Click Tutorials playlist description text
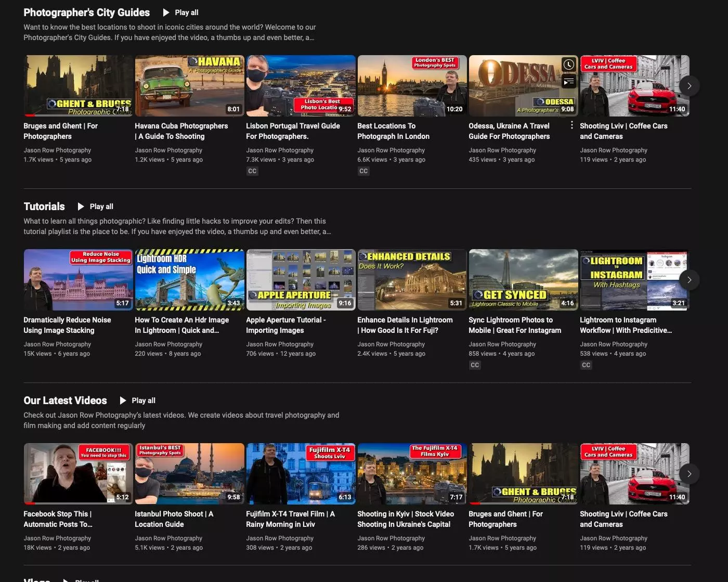728x582 pixels. tap(177, 226)
